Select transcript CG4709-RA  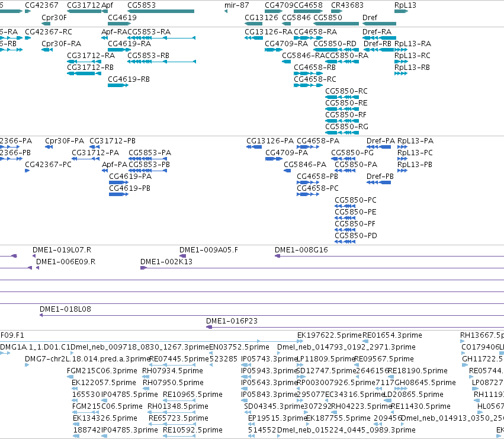coord(287,44)
